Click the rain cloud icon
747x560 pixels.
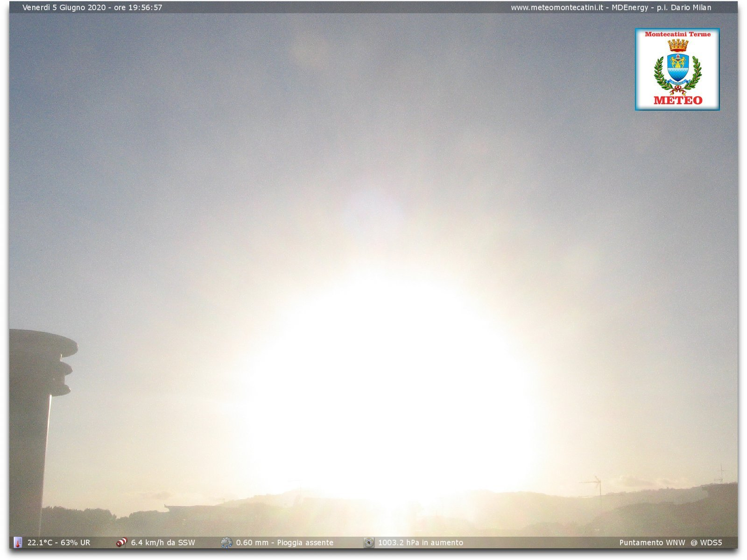pos(226,542)
